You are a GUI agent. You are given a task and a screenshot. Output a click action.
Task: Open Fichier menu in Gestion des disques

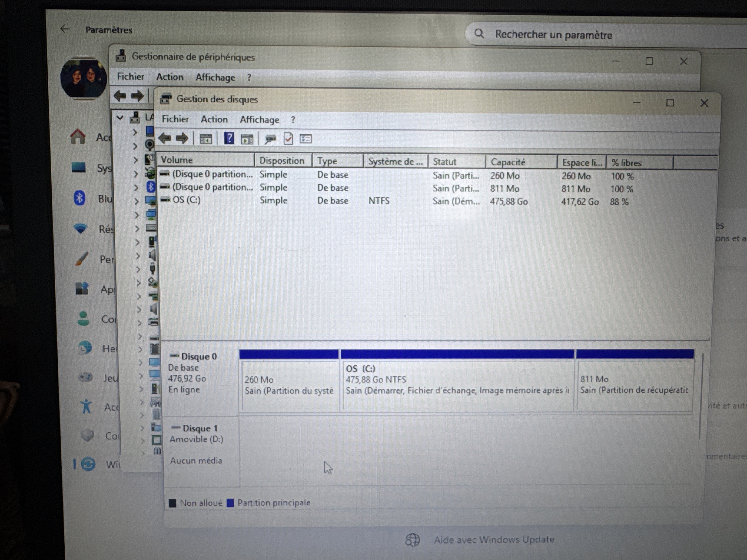click(175, 119)
